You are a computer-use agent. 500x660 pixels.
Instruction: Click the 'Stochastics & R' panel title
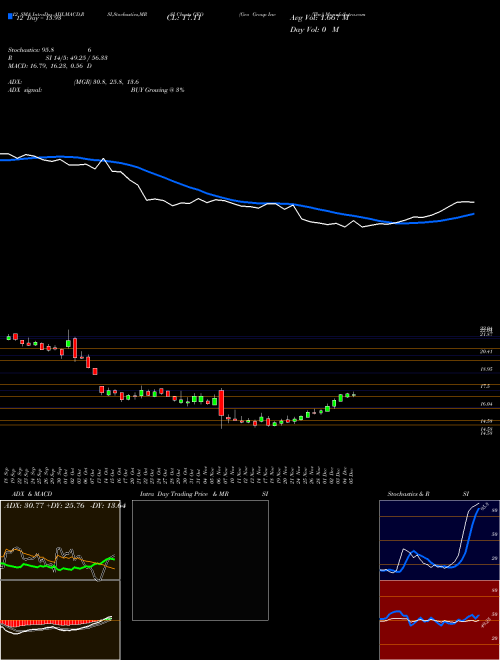[x=408, y=494]
